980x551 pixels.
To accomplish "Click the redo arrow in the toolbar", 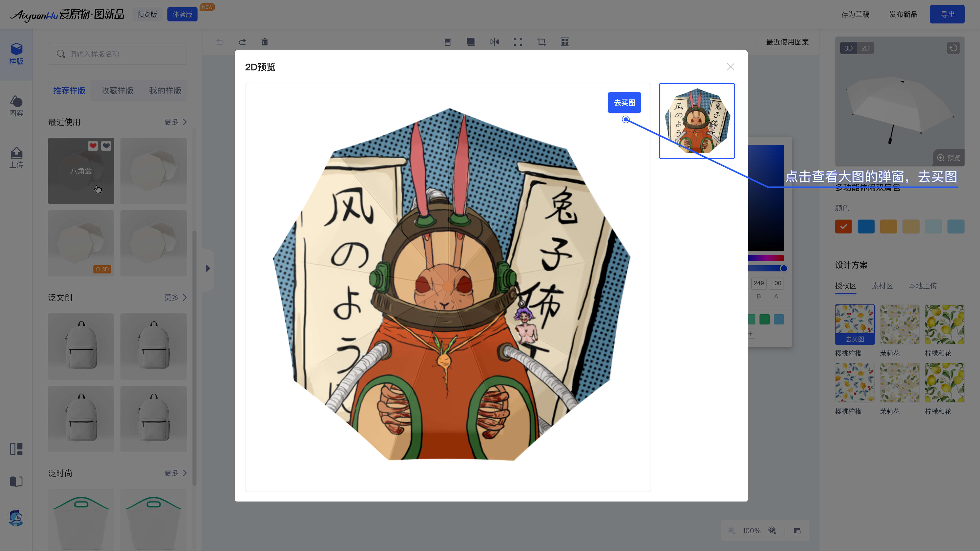I will tap(242, 42).
